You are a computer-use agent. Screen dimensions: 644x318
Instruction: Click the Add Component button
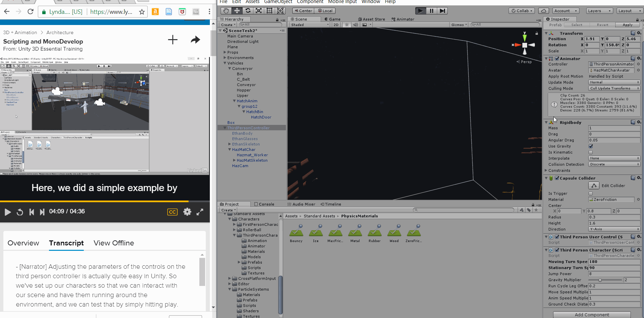(592, 315)
